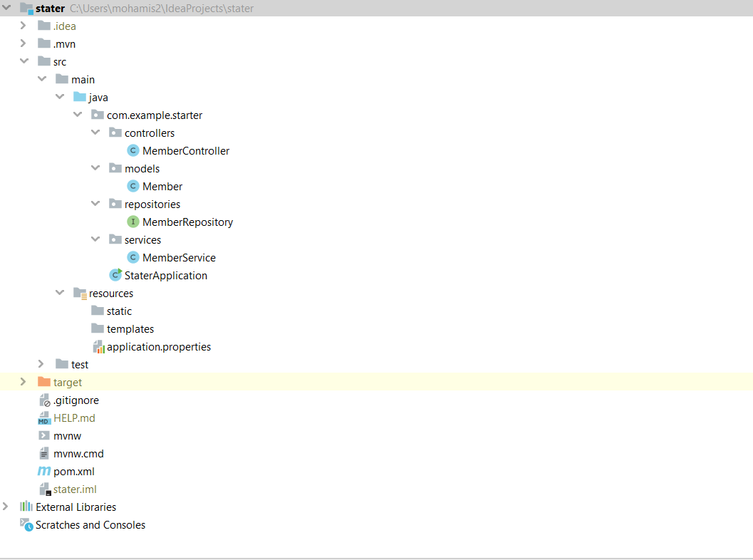Expand the test folder chevron
This screenshot has height=560, width=753.
pyautogui.click(x=41, y=363)
